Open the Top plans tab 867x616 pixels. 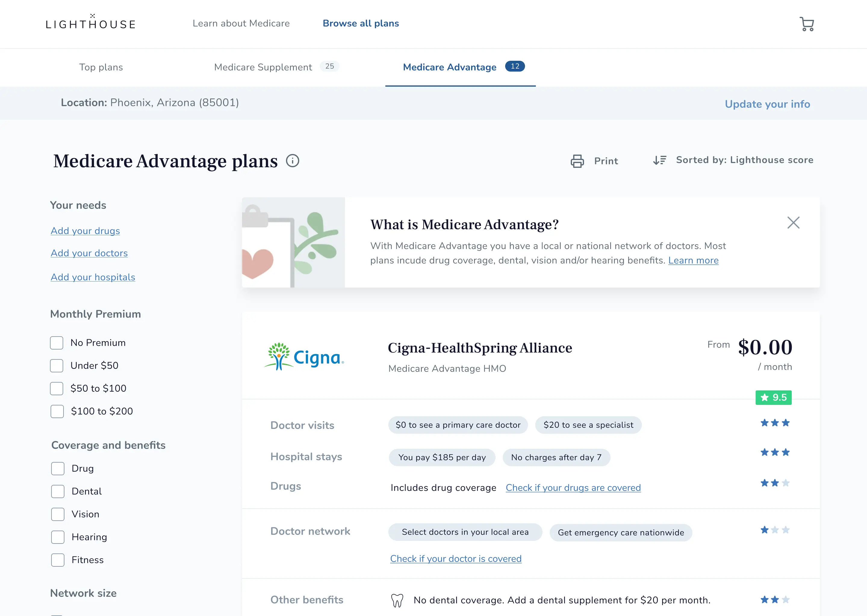[101, 67]
